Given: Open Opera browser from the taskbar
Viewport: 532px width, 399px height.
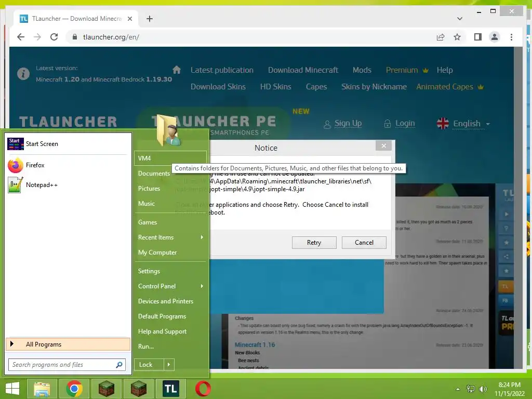Looking at the screenshot, I should click(x=203, y=389).
